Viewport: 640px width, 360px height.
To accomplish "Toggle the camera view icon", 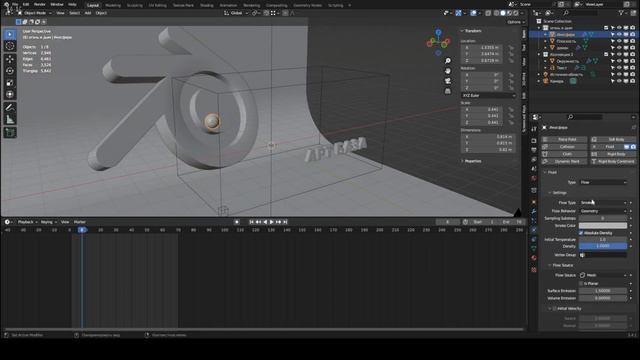I will pyautogui.click(x=448, y=81).
